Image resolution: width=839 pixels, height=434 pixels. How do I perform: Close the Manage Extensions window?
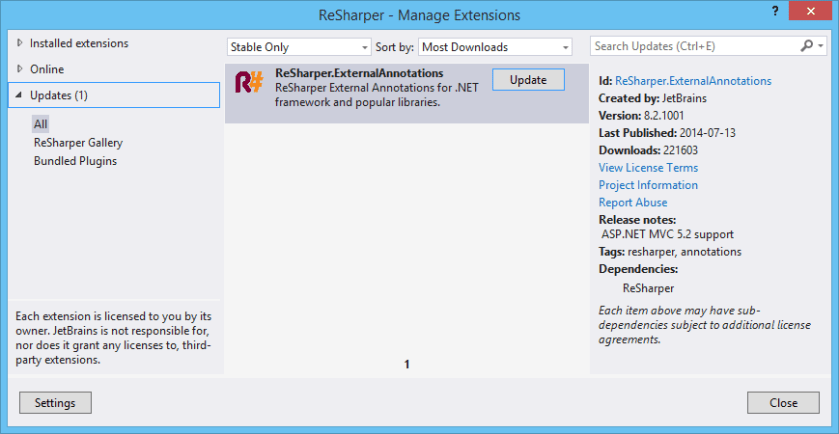tap(811, 12)
